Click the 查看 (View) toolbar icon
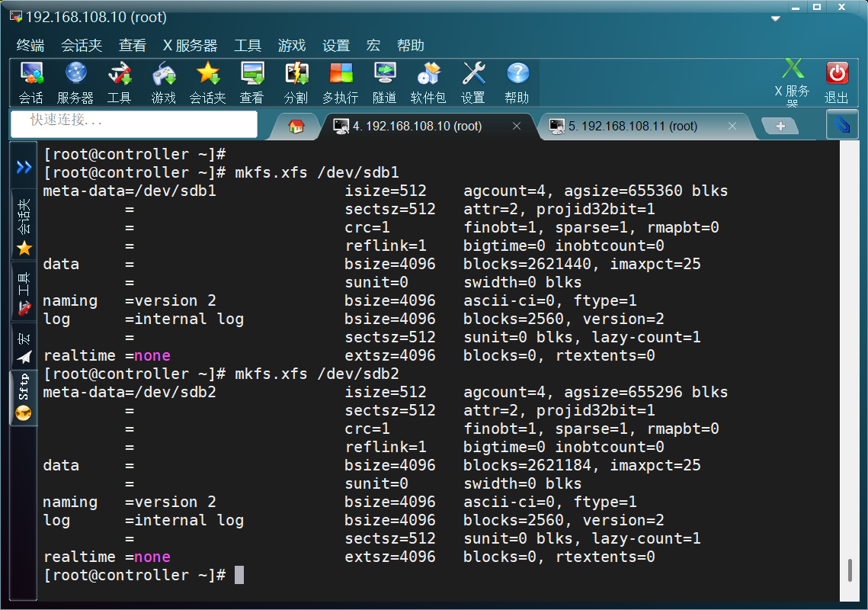This screenshot has width=868, height=610. coord(252,83)
